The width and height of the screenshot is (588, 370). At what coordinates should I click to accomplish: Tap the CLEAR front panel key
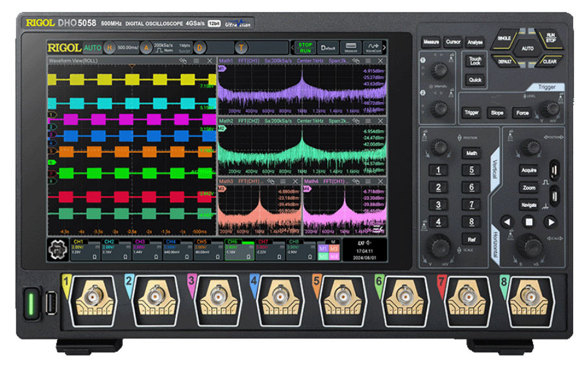pos(549,61)
